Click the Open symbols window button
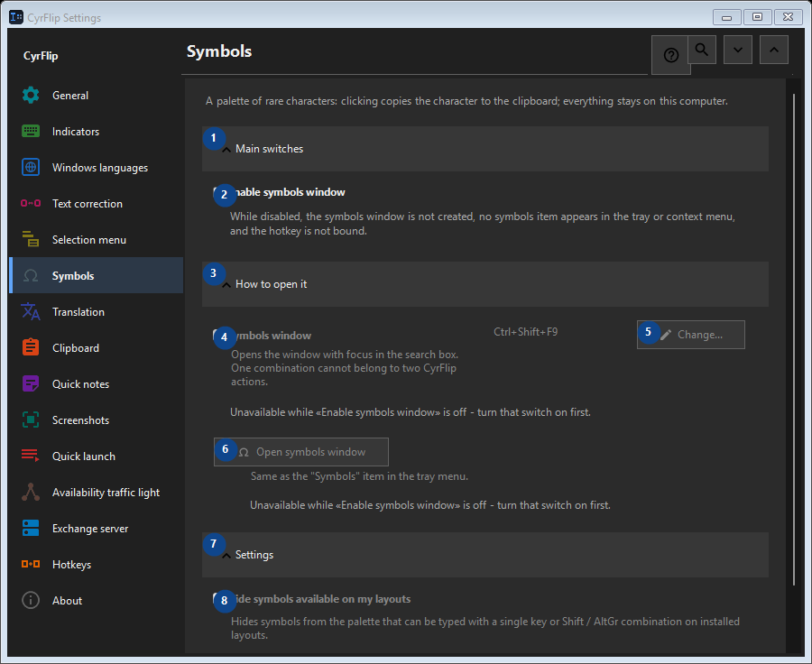The height and width of the screenshot is (664, 812). coord(301,452)
